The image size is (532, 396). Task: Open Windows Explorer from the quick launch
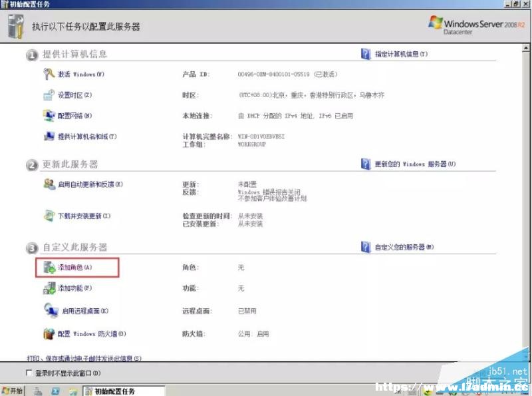pos(73,391)
